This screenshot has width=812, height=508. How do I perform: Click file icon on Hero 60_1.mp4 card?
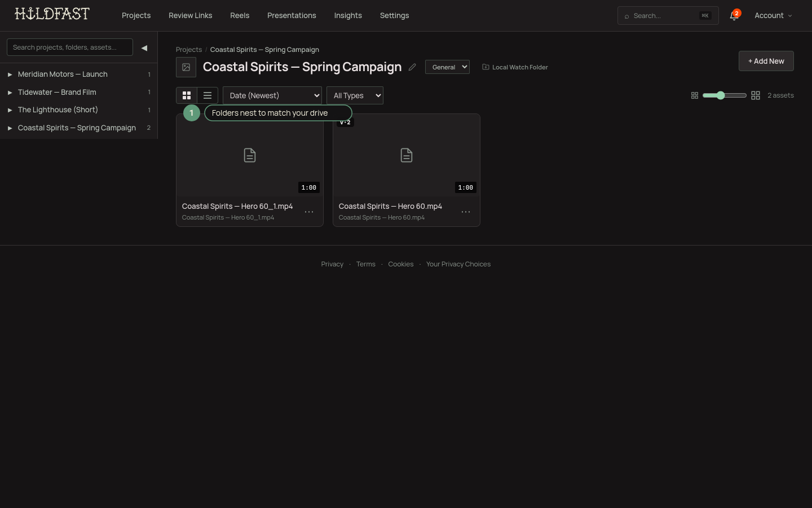pos(250,155)
